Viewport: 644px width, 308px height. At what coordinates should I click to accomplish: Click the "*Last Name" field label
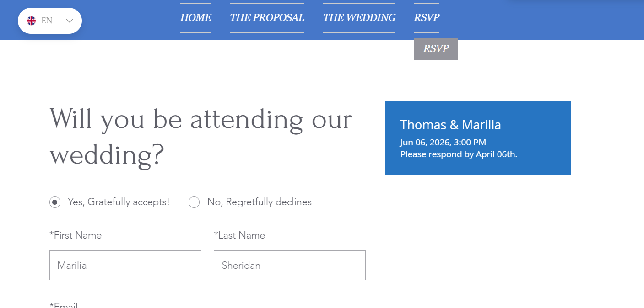pos(239,235)
